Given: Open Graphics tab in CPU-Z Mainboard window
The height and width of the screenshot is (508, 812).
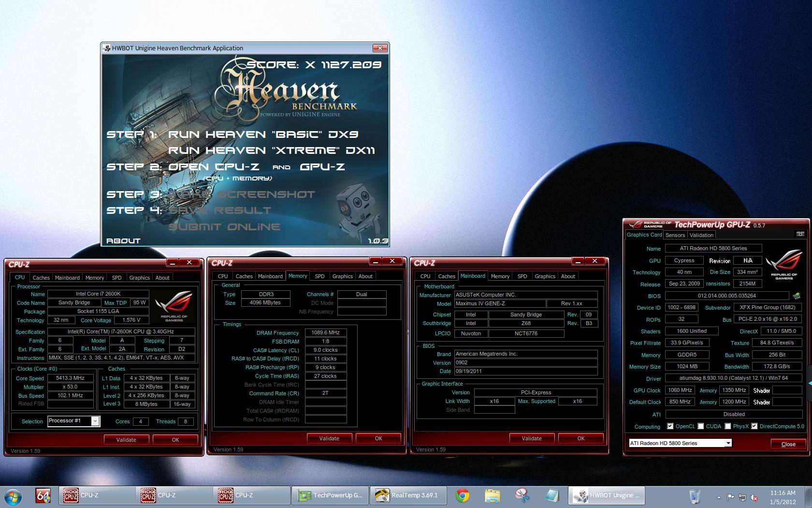Looking at the screenshot, I should [x=545, y=276].
